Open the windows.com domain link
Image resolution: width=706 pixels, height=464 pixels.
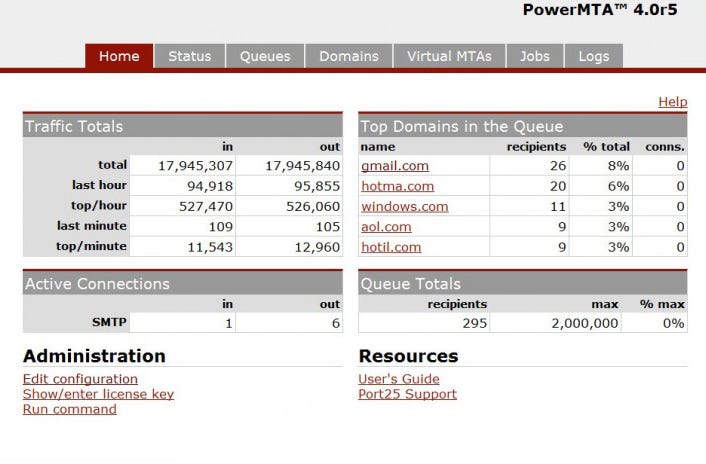[405, 206]
